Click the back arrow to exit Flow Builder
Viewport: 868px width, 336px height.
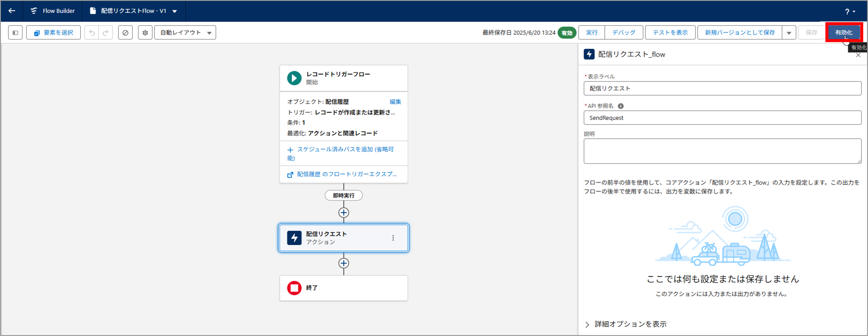pyautogui.click(x=12, y=11)
